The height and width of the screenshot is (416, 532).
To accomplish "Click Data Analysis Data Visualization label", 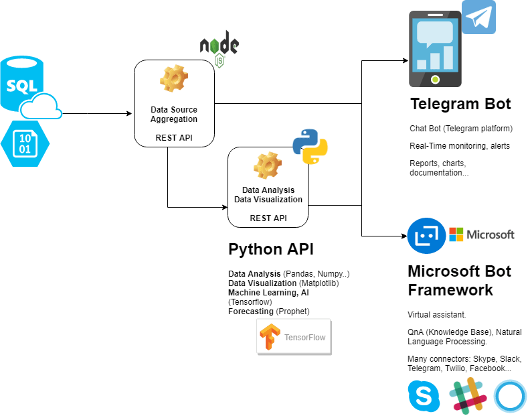I will [x=268, y=194].
